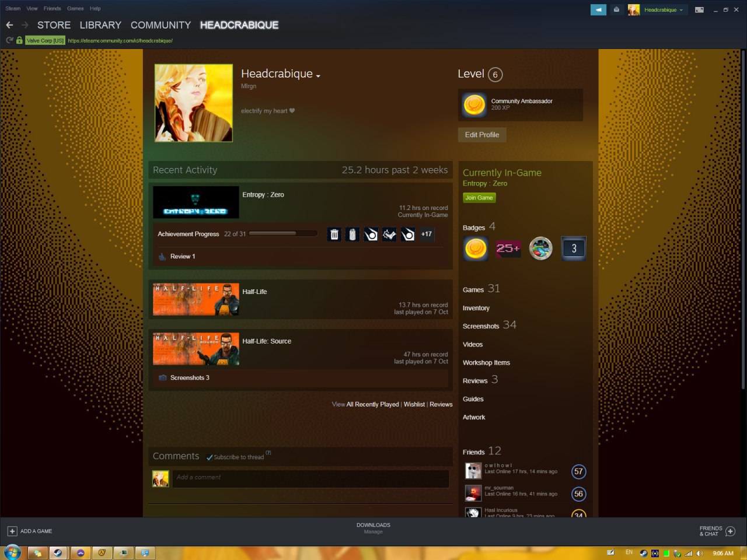
Task: Click the profile URL in the address bar
Action: point(120,41)
